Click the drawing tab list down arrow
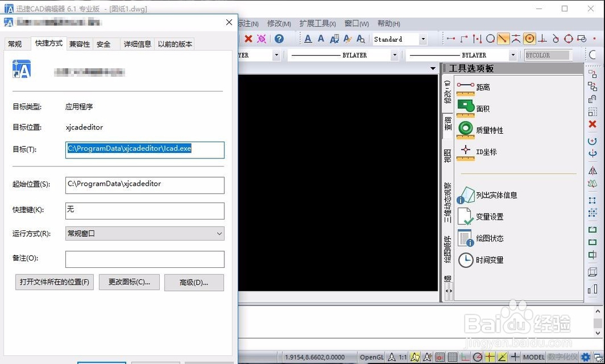Image resolution: width=605 pixels, height=364 pixels. pyautogui.click(x=433, y=69)
